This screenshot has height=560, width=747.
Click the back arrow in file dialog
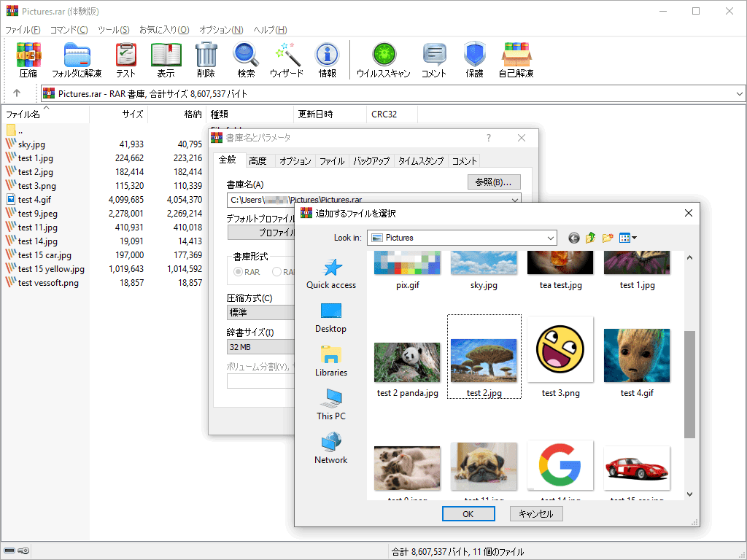coord(573,238)
